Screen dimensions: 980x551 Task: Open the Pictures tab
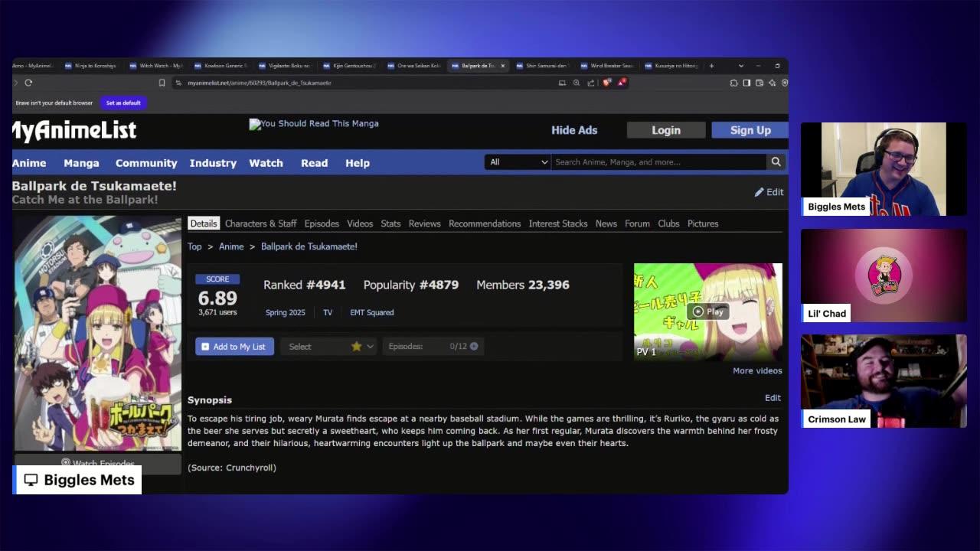[x=703, y=223]
